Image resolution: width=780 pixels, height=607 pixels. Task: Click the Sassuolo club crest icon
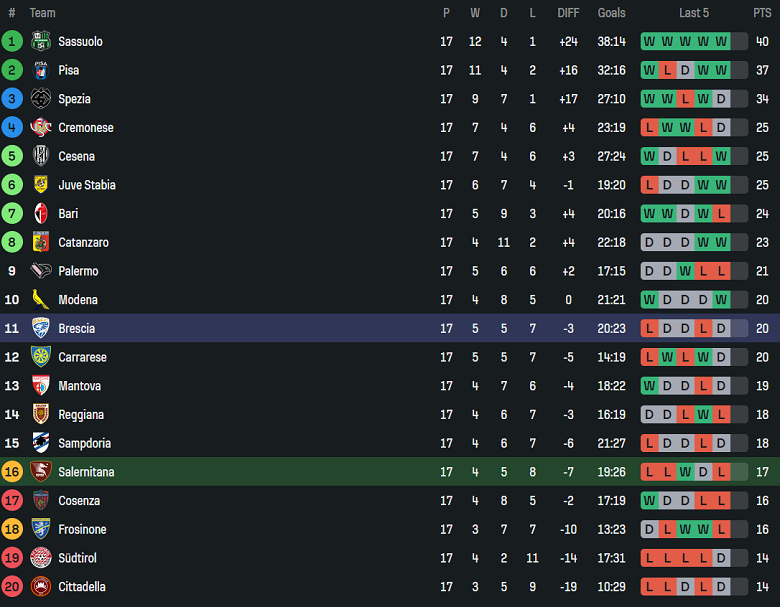point(41,41)
